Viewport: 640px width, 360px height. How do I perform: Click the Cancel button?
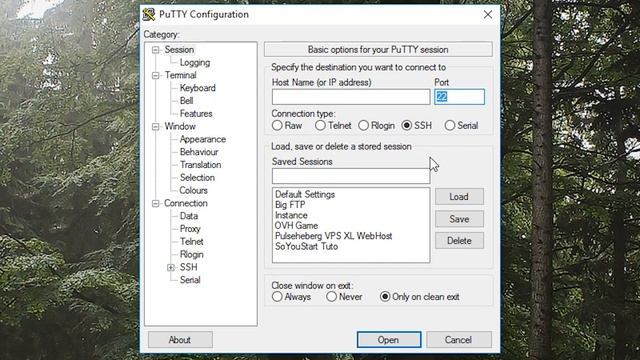tap(459, 340)
